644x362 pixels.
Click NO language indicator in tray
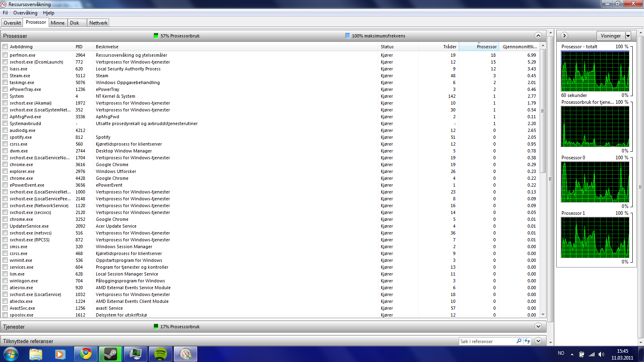(x=561, y=353)
